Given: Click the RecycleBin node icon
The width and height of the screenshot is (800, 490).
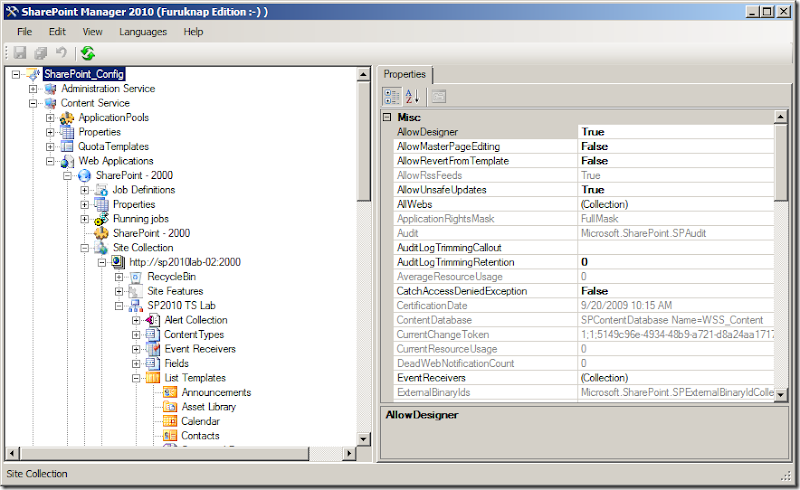Looking at the screenshot, I should [136, 277].
